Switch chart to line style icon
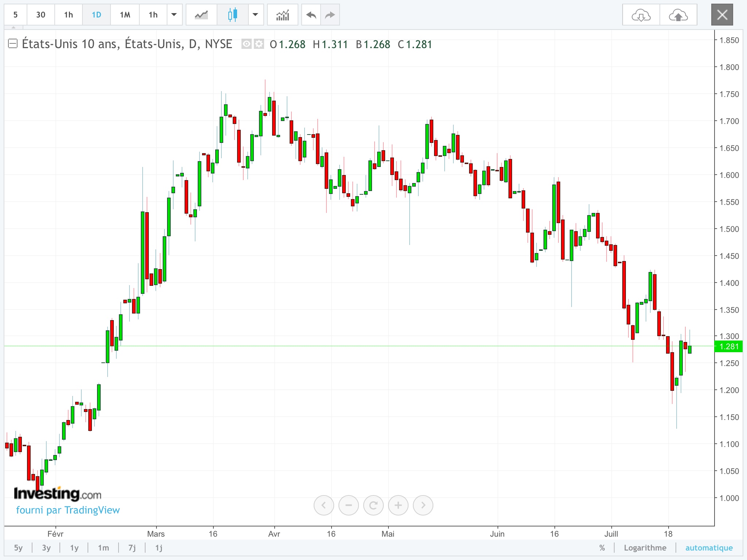The image size is (747, 560). click(201, 15)
